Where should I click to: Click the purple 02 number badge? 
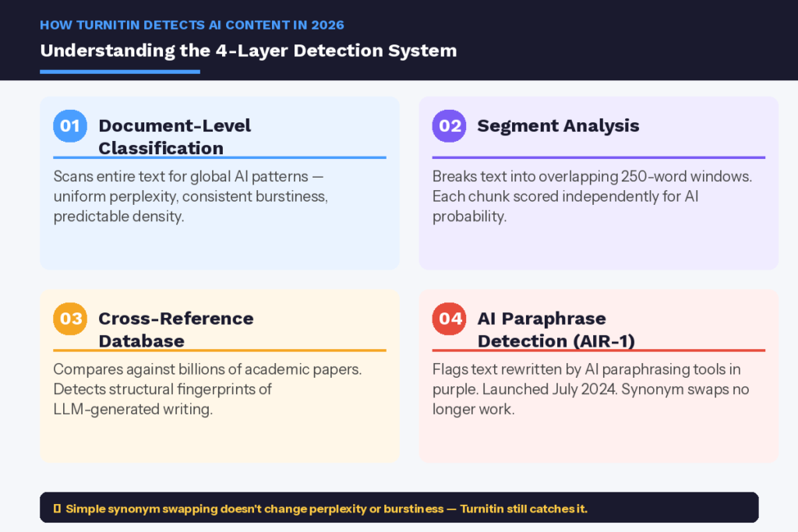point(449,125)
